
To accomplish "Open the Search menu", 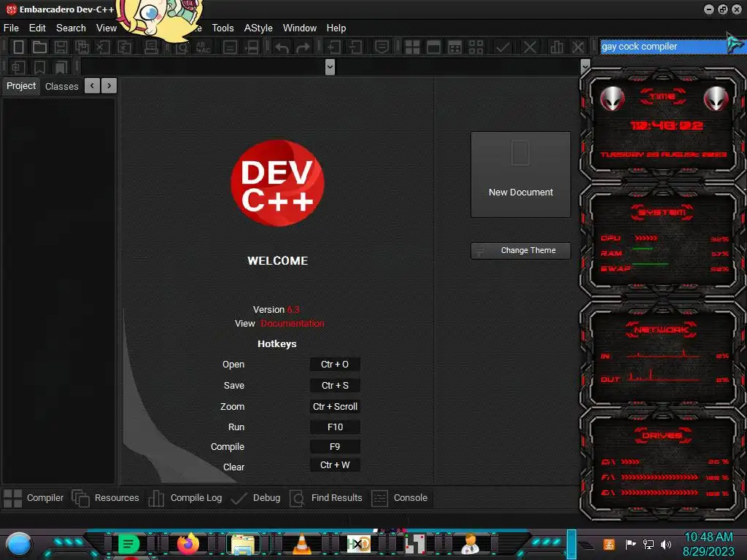I will pyautogui.click(x=71, y=28).
